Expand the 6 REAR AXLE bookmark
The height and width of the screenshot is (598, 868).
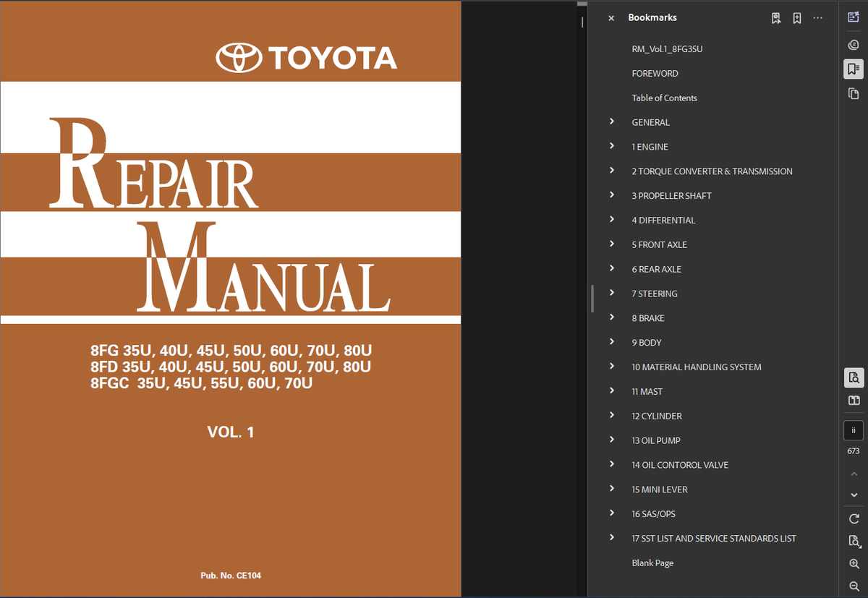(612, 268)
